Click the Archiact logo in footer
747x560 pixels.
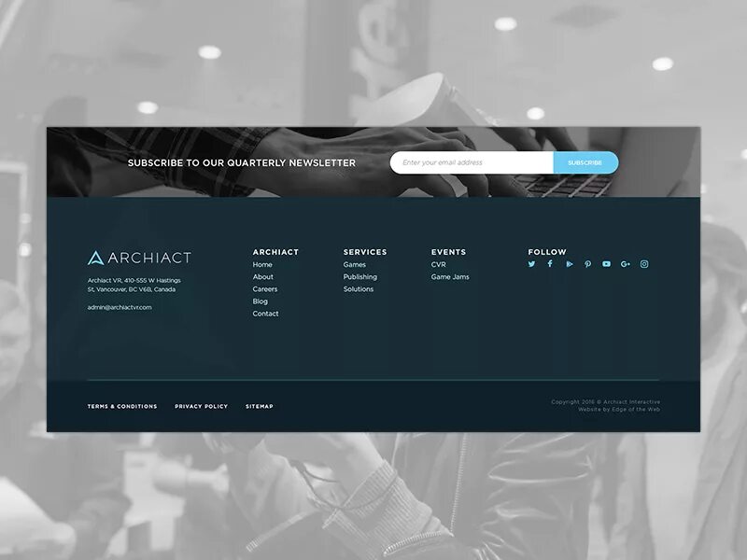[x=139, y=258]
